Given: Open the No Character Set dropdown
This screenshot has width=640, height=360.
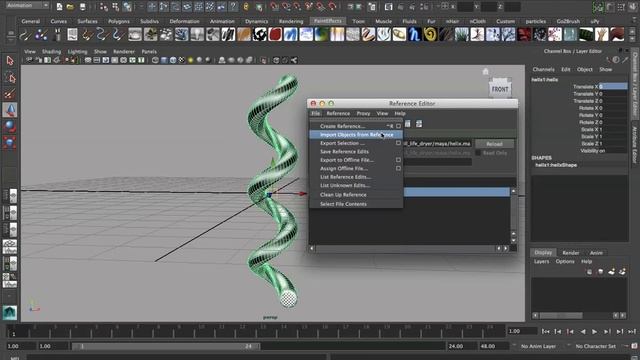Looking at the screenshot, I should 595,346.
